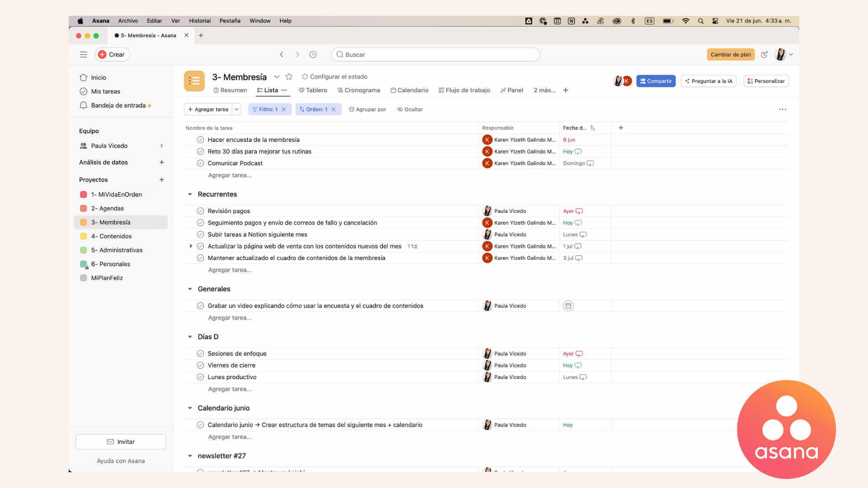Expand subtasks of Actualizar la página web task
The height and width of the screenshot is (488, 868).
coord(191,246)
